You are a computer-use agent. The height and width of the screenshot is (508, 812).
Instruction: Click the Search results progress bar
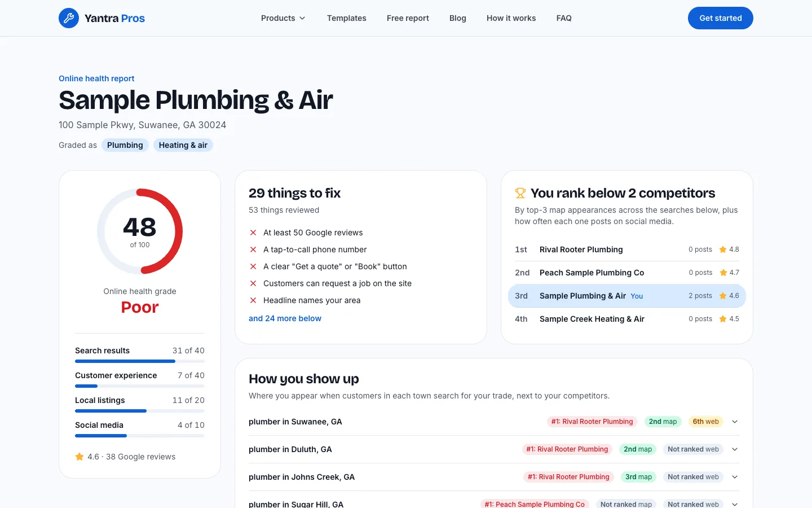pos(140,361)
